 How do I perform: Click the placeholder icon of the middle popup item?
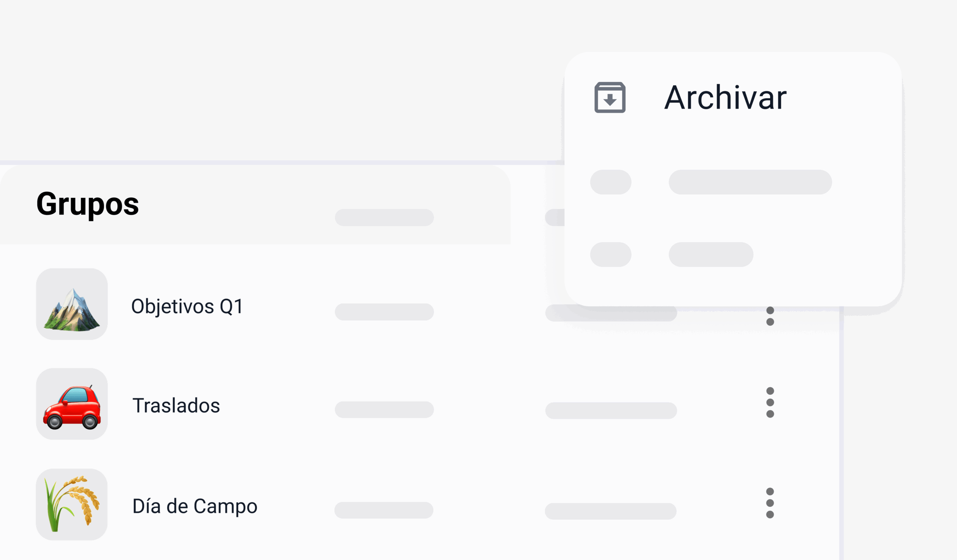[611, 182]
